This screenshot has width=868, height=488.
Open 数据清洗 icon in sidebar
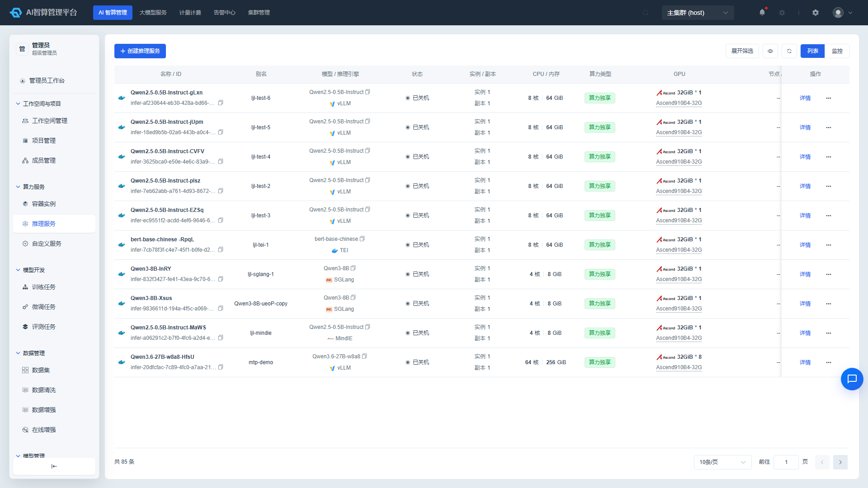25,390
